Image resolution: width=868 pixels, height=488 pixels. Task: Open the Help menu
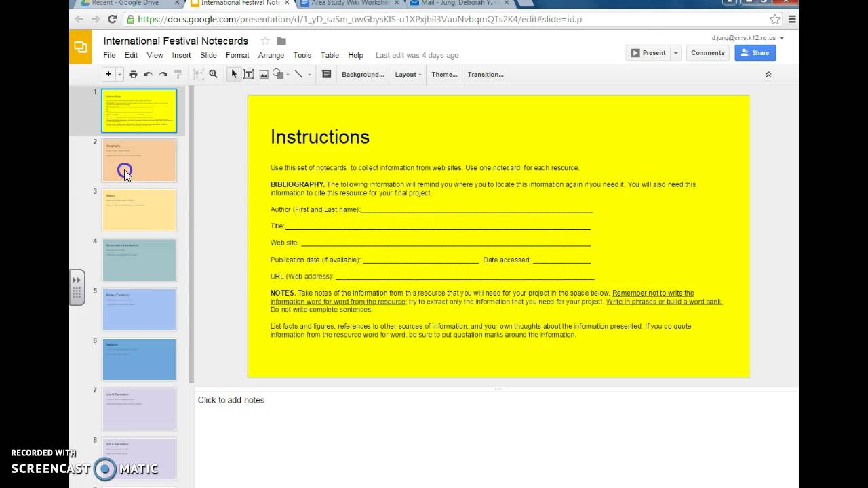point(355,55)
